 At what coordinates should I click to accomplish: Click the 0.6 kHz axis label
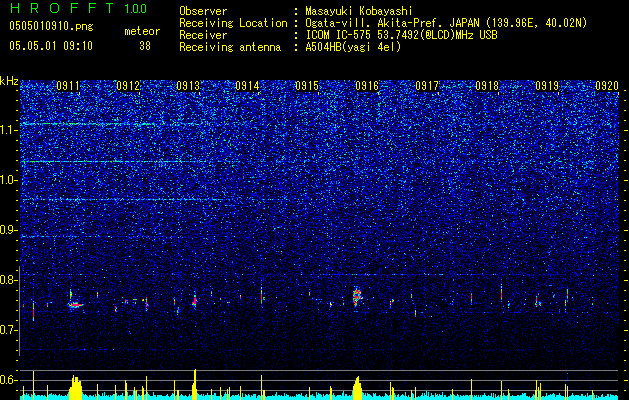pos(9,380)
